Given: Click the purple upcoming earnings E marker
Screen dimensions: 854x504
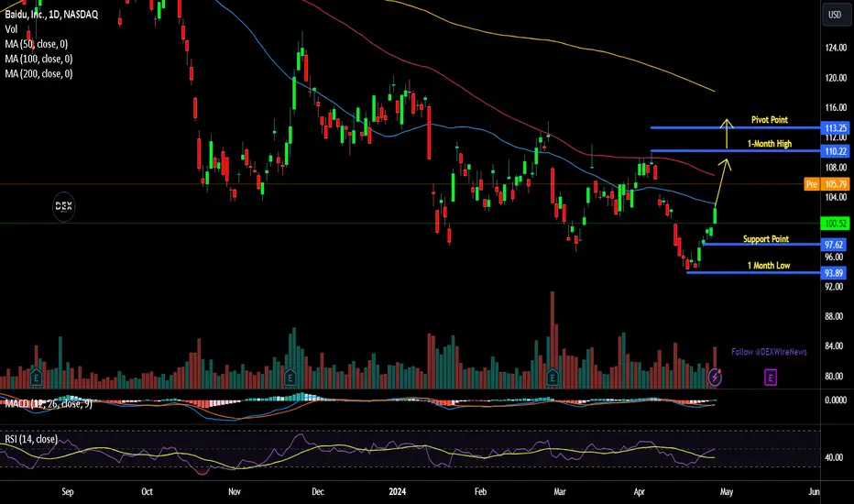Looking at the screenshot, I should click(x=770, y=377).
